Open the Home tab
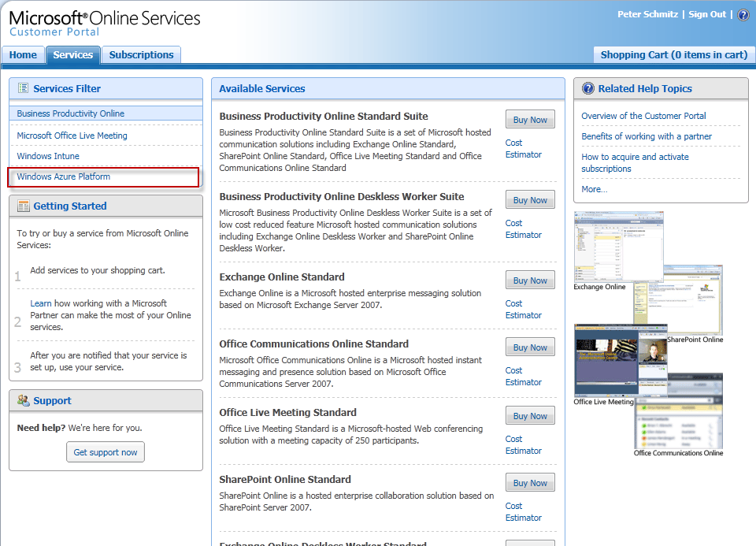Viewport: 756px width, 546px height. click(x=23, y=55)
